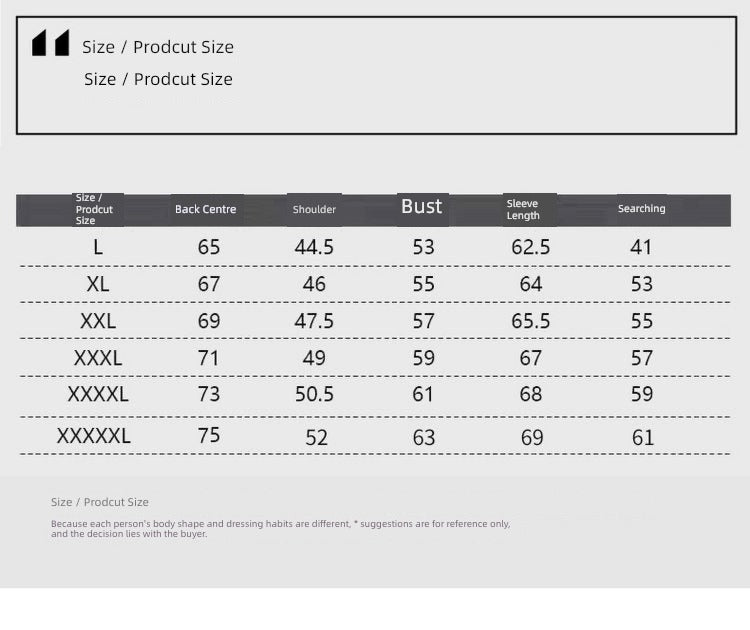Choose the XXXL size row label
750x630 pixels.
point(98,358)
